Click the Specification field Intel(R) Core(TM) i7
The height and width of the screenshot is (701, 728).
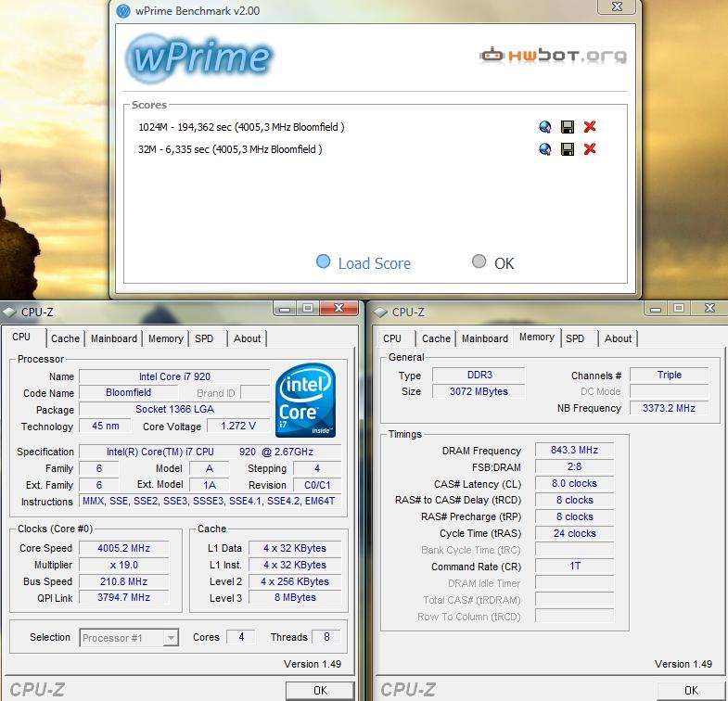tap(211, 452)
